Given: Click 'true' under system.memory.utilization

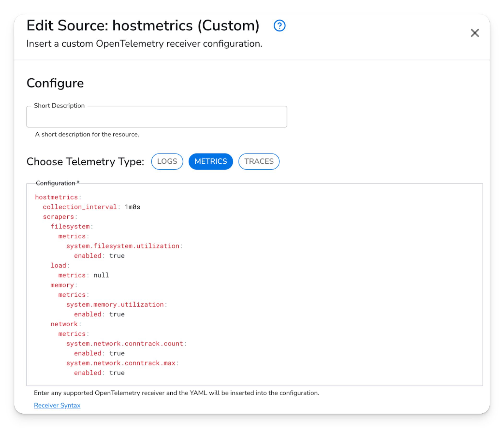Looking at the screenshot, I should pos(117,314).
